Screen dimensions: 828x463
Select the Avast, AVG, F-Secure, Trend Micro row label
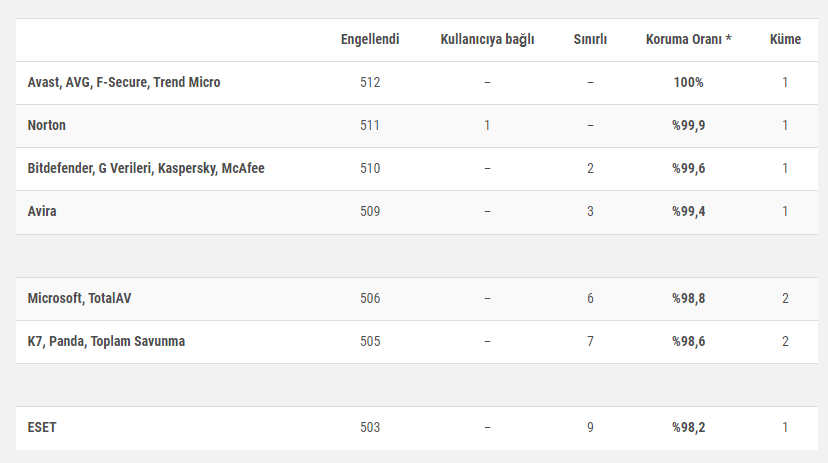coord(124,82)
